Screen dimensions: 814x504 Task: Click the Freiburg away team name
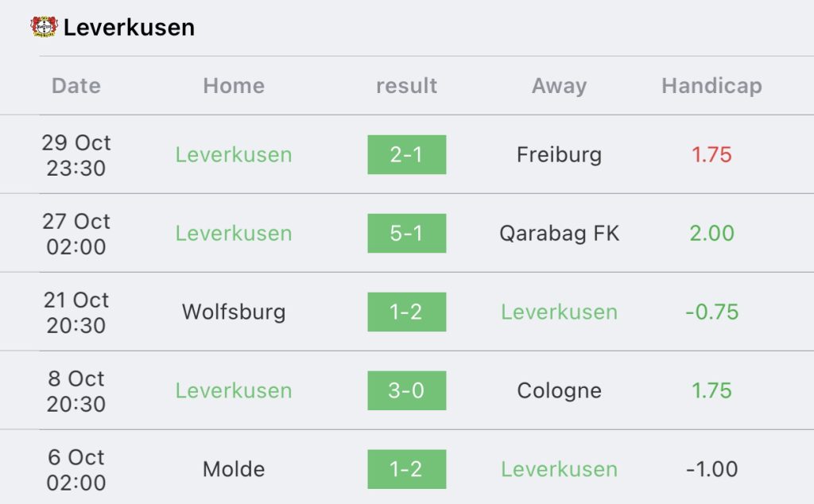(559, 155)
